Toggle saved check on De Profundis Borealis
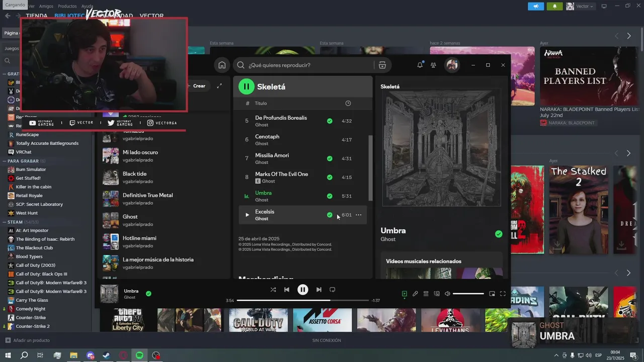Viewport: 644px width, 362px height. 330,121
